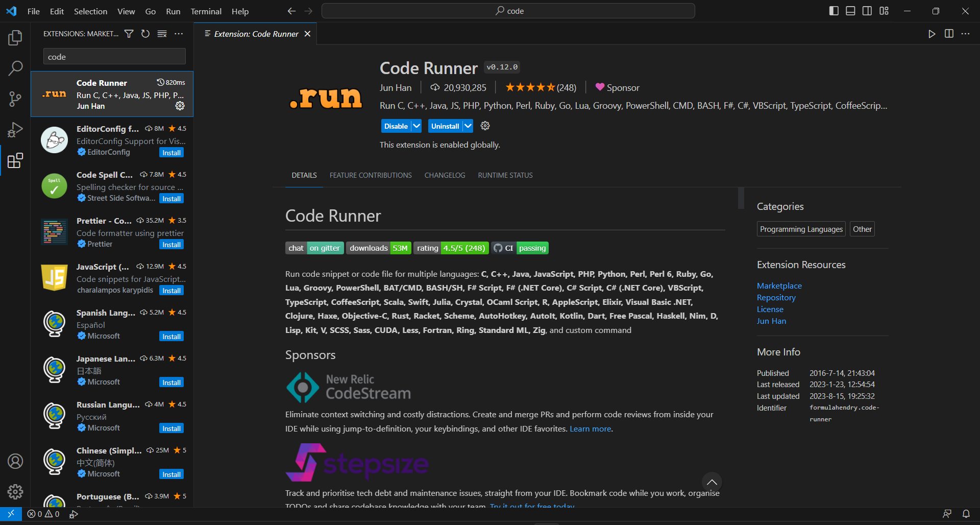This screenshot has height=525, width=980.
Task: Click the Disable button
Action: pos(396,126)
